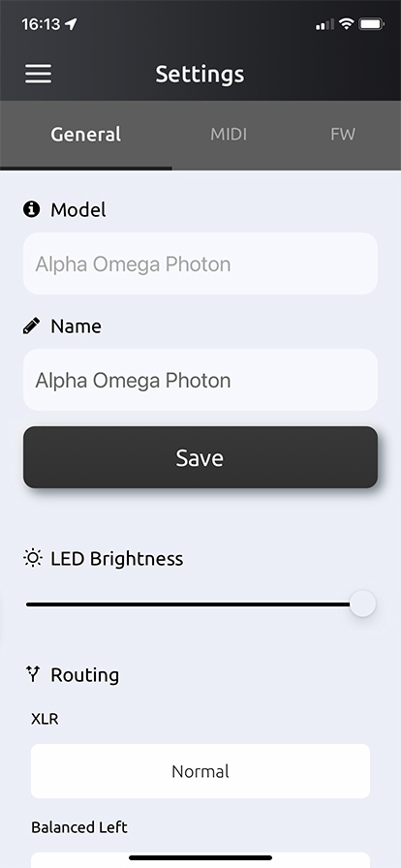The width and height of the screenshot is (401, 868).
Task: Tap the location arrow beside the clock
Action: [x=71, y=24]
